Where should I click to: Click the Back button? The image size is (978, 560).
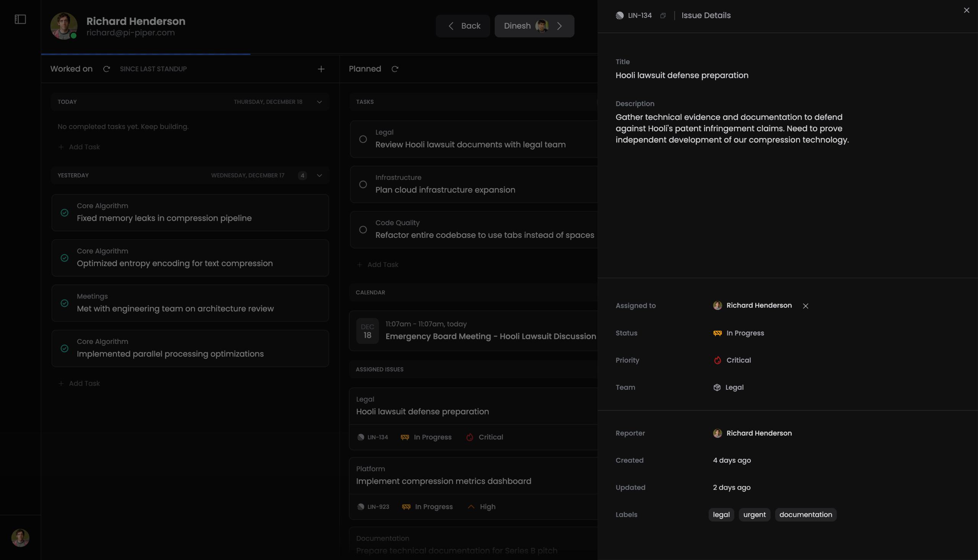coord(463,26)
